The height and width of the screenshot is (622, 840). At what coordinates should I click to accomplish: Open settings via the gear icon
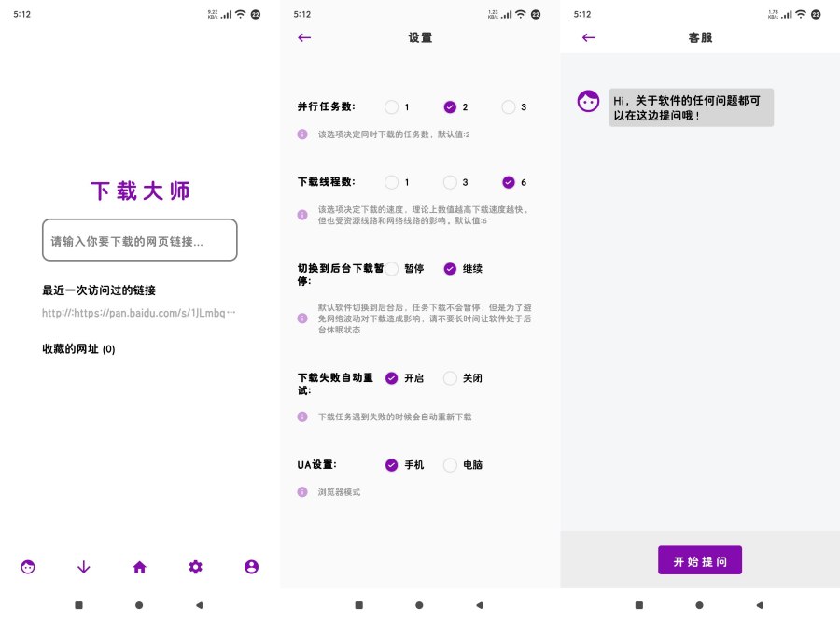pos(195,567)
